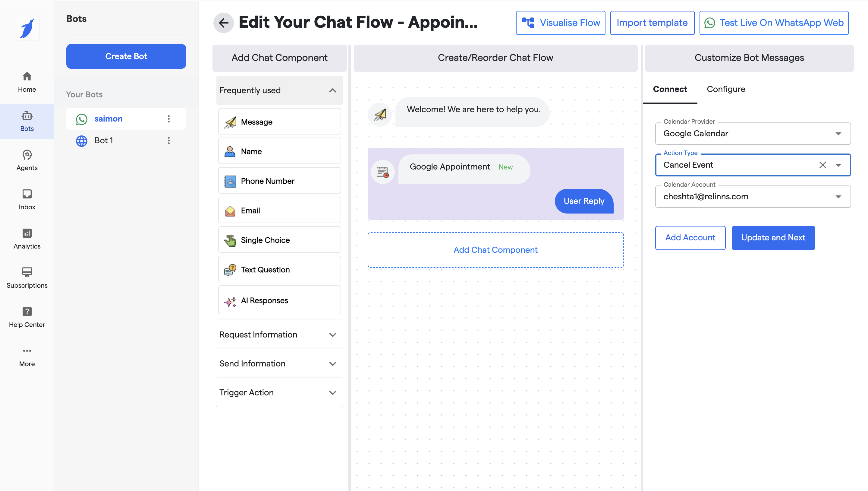
Task: Expand the Request Information section
Action: pos(332,334)
